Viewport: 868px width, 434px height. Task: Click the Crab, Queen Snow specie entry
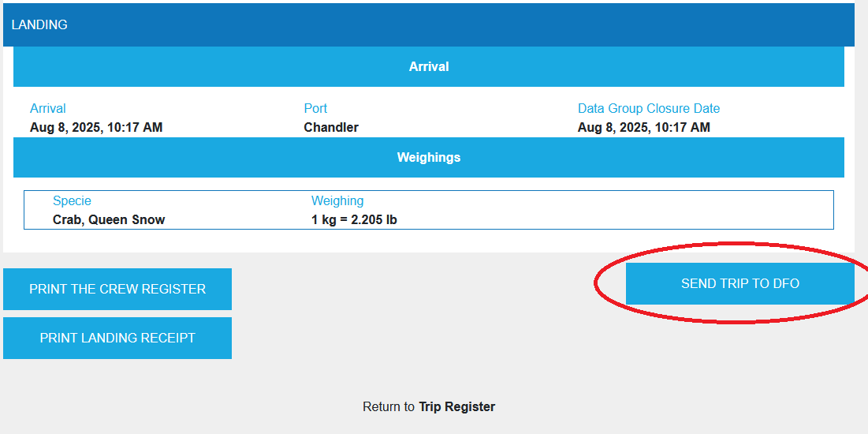click(109, 220)
